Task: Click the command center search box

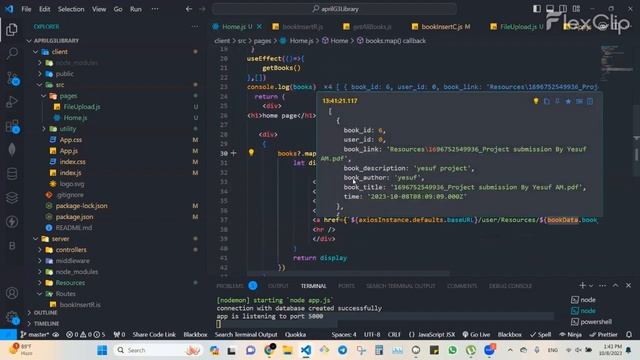Action: pyautogui.click(x=334, y=9)
